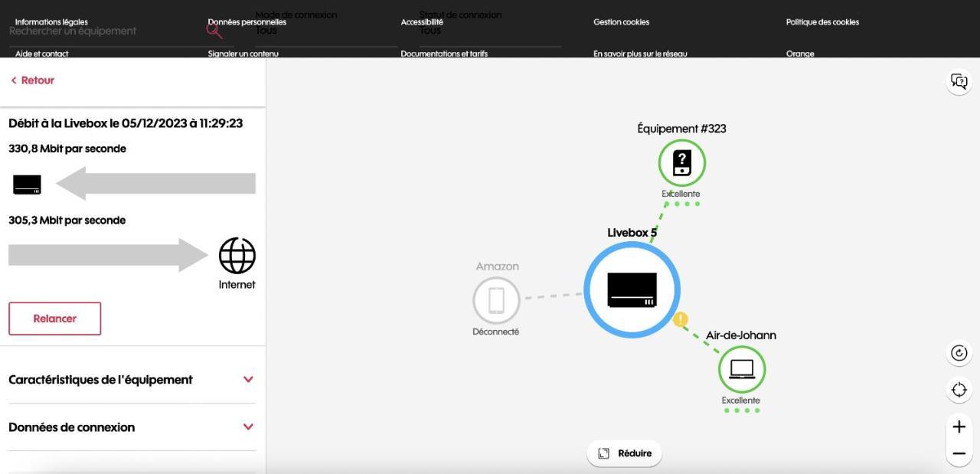Open Données personnelles link
980x474 pixels.
247,22
